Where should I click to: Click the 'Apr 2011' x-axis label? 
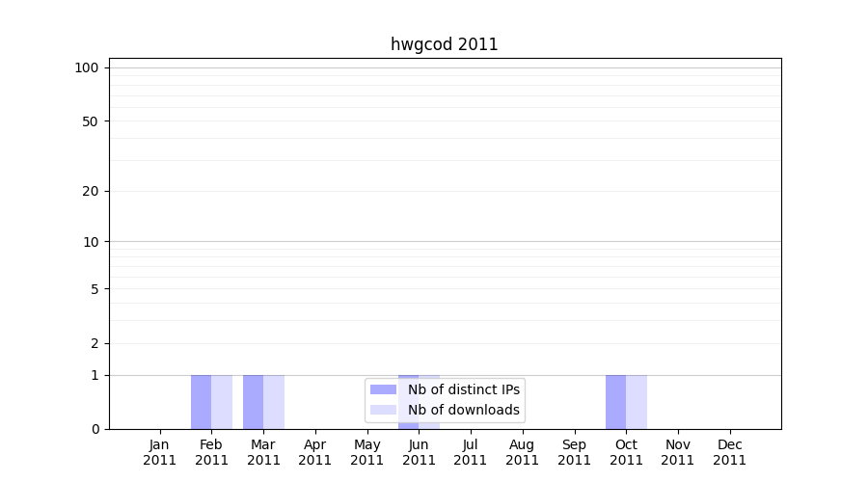[x=315, y=452]
